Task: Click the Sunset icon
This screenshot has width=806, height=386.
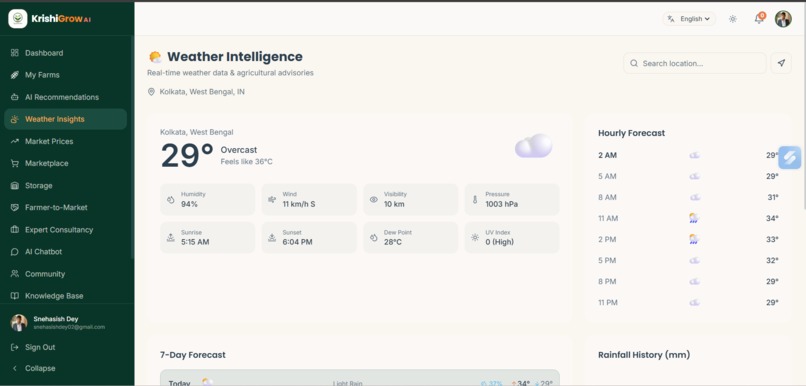Action: click(272, 237)
